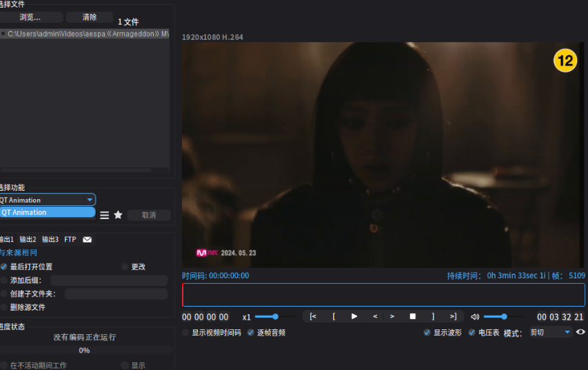Open the favorites star icon

(118, 215)
